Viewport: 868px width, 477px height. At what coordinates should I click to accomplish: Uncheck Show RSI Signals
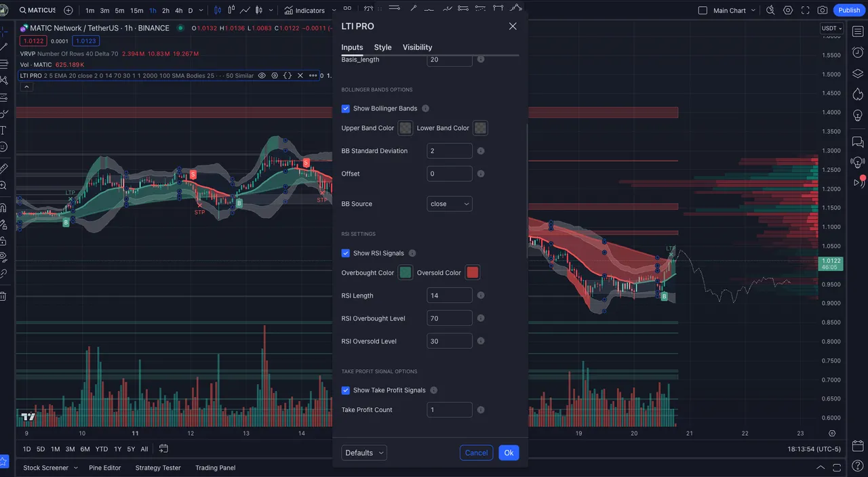pos(346,253)
